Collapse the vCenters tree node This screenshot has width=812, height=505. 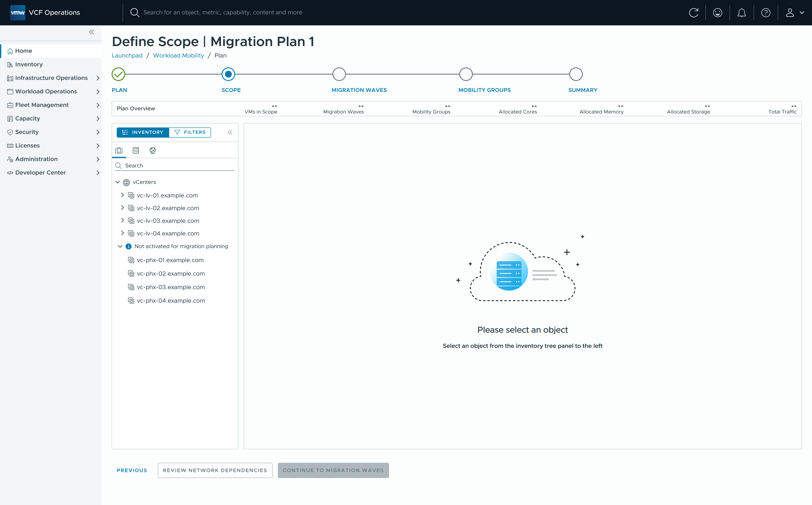click(x=118, y=182)
